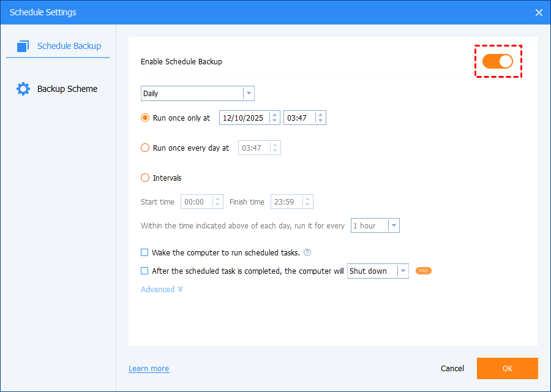Screen dimensions: 551x392
Task: Open the Learn more link
Action: pyautogui.click(x=149, y=369)
